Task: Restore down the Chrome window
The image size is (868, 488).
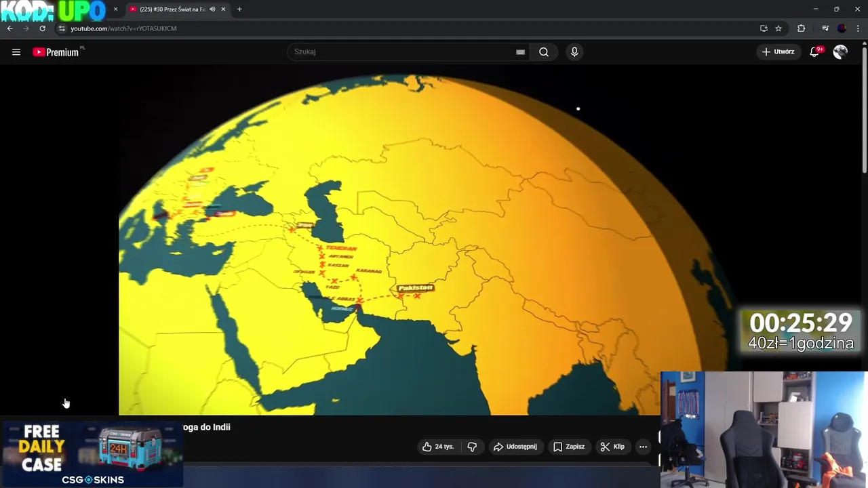Action: (x=837, y=9)
